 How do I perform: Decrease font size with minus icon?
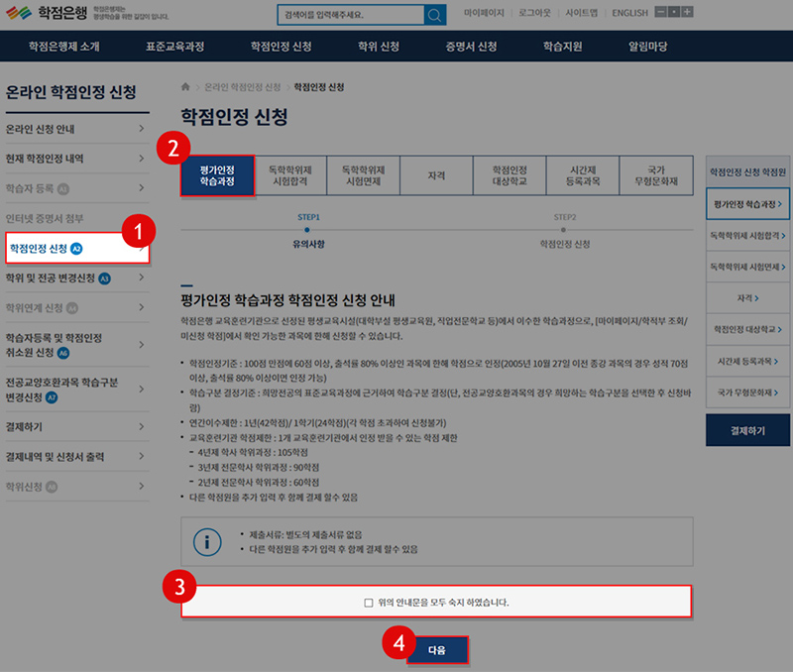pos(659,13)
